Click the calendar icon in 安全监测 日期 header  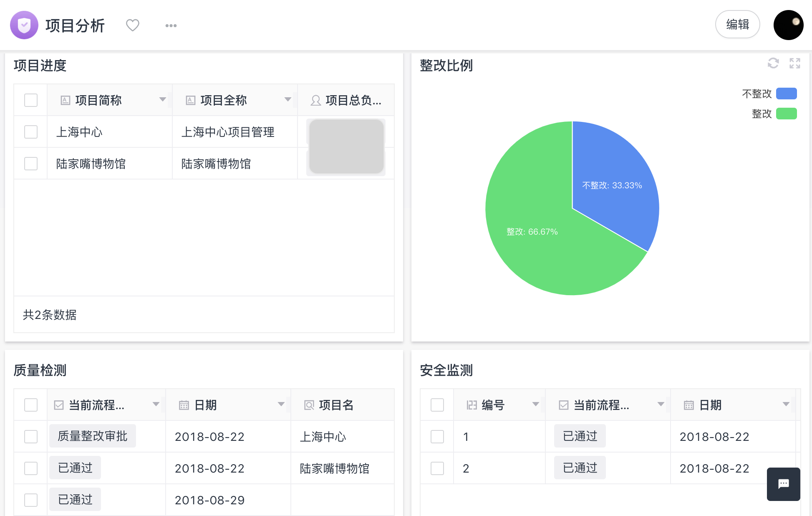coord(689,405)
